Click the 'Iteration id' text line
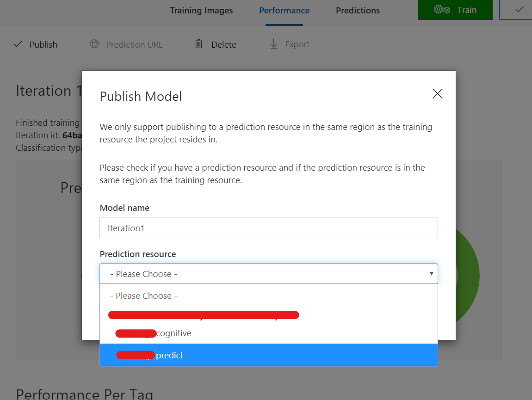The height and width of the screenshot is (400, 532). [x=49, y=135]
